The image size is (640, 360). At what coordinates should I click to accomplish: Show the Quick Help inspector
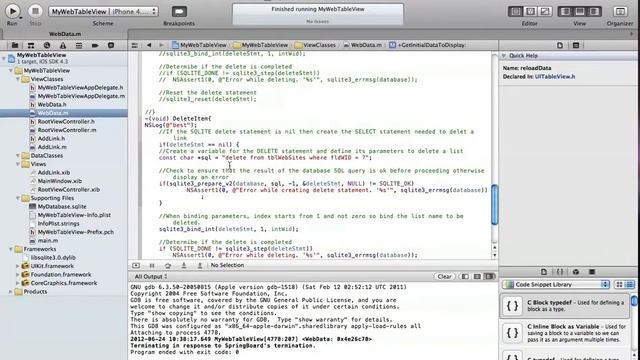(576, 45)
